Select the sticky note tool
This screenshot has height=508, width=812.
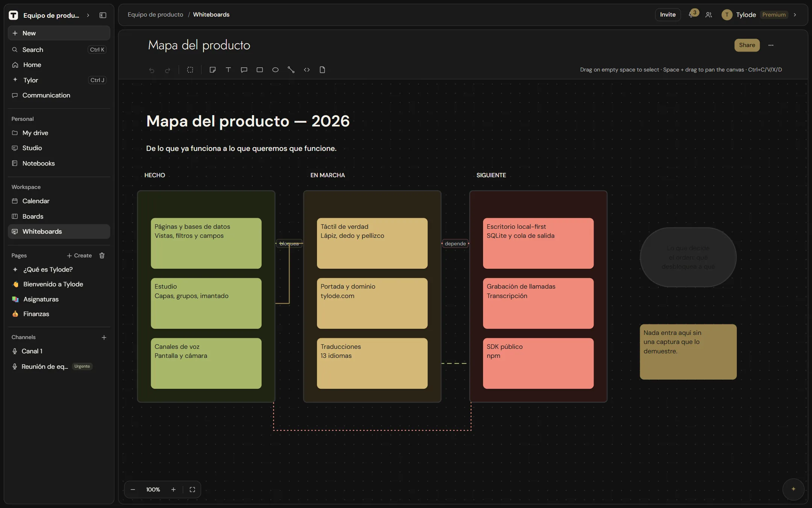pos(212,70)
